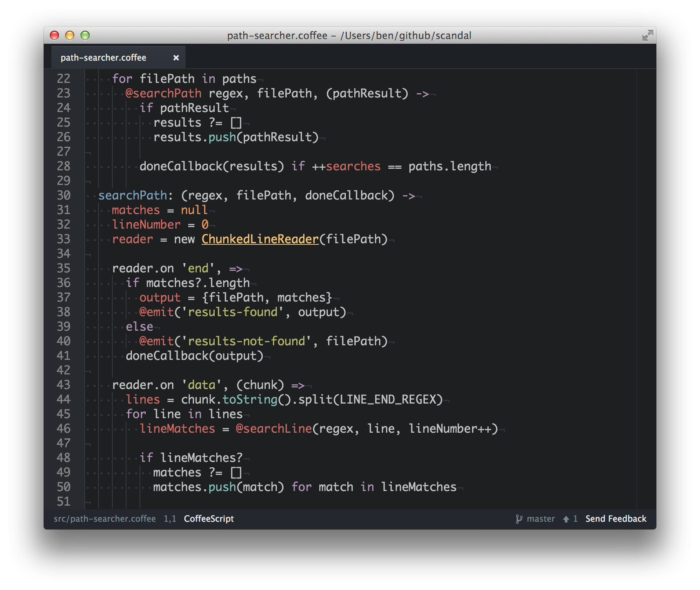This screenshot has width=700, height=590.
Task: Click the @searchLine call on line 46
Action: pos(274,428)
